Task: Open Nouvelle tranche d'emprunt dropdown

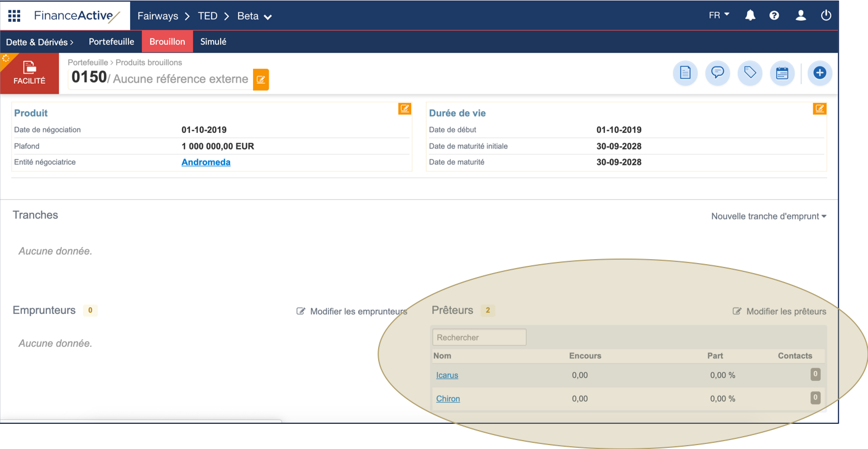Action: (x=768, y=216)
